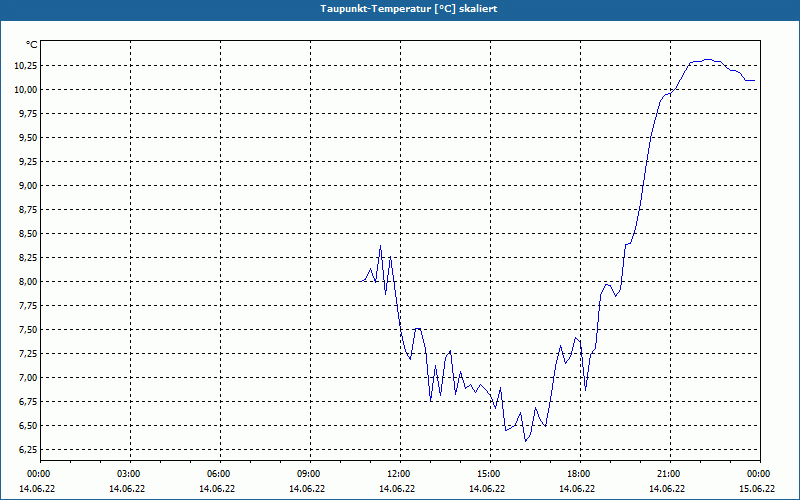This screenshot has height=500, width=800.
Task: Click the 10,25 y-axis label
Action: tap(26, 66)
